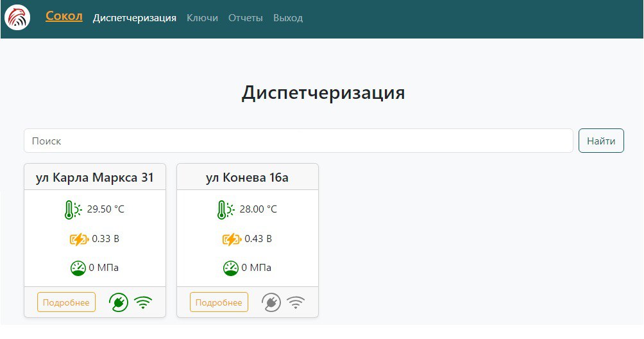Click battery voltage icon on Карла Маркса 31 card
The width and height of the screenshot is (644, 339).
point(79,239)
